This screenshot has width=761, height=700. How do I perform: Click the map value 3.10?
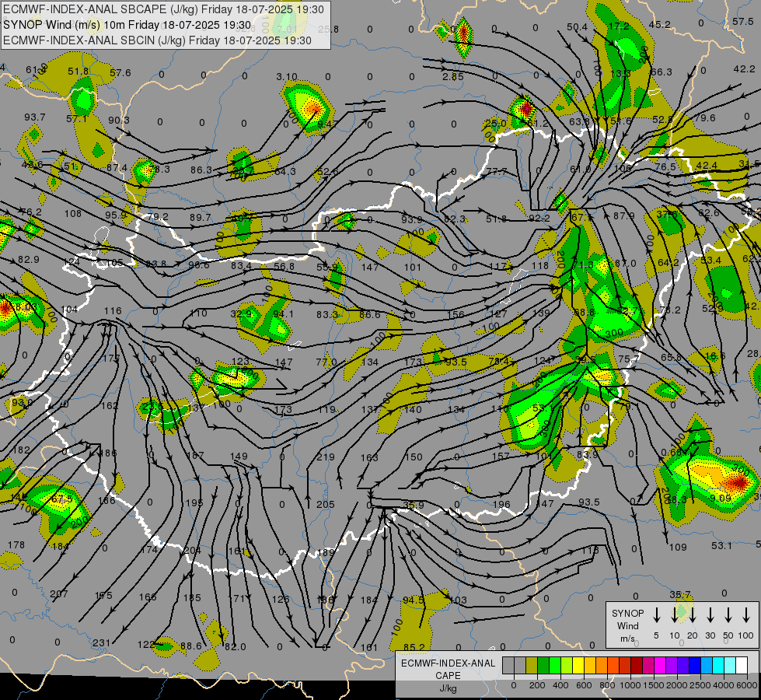[x=287, y=77]
